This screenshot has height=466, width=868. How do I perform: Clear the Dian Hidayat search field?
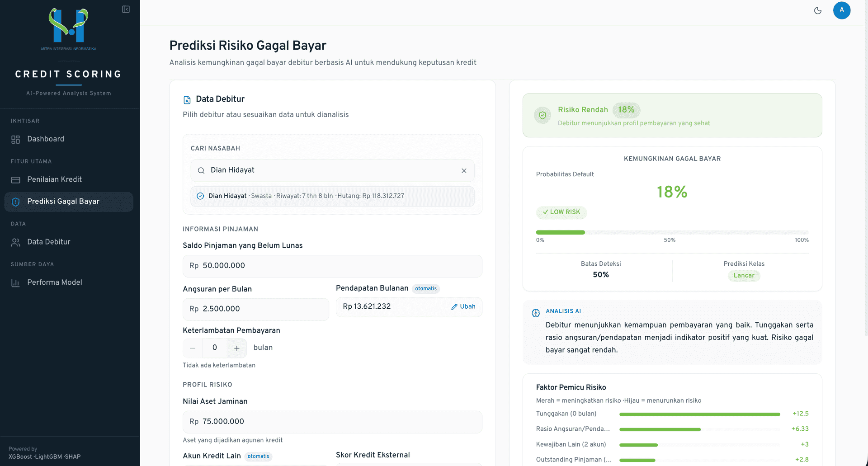coord(464,171)
